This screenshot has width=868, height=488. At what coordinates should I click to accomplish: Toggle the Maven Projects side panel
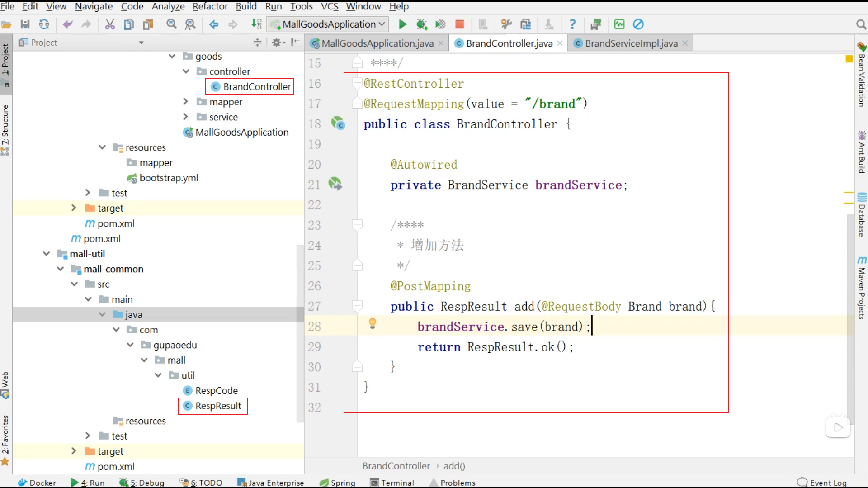862,288
